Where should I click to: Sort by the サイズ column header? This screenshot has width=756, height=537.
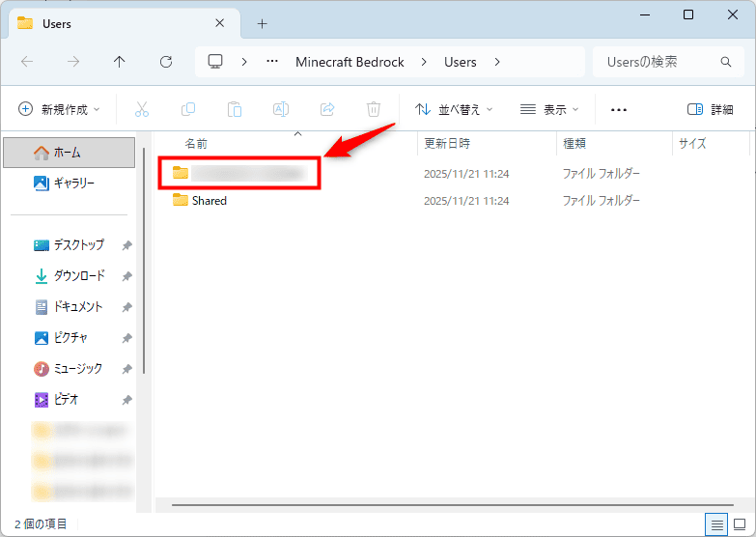[692, 144]
